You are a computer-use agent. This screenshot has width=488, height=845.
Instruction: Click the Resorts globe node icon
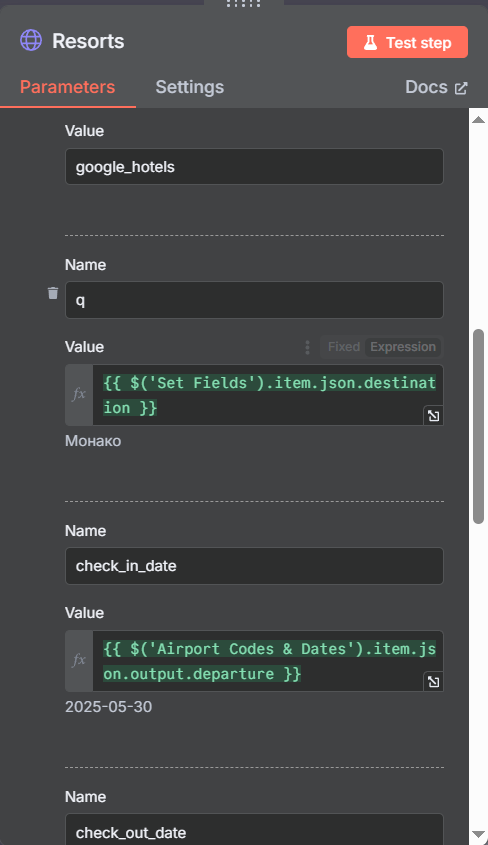pos(31,40)
